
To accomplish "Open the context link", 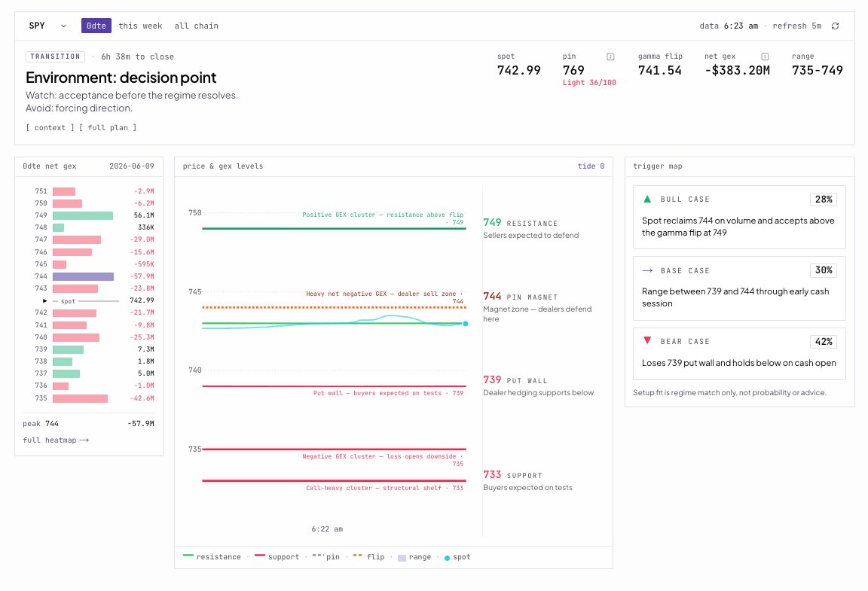I will point(50,128).
